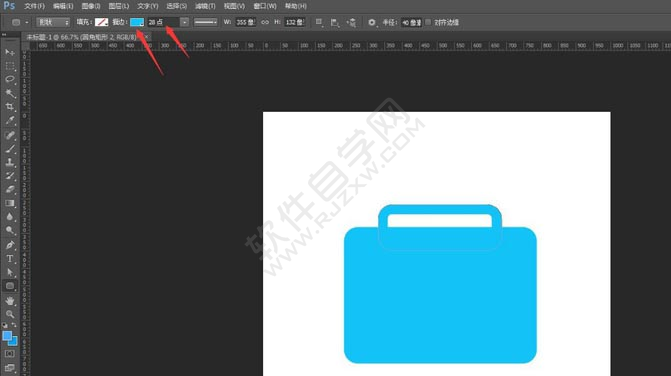Image resolution: width=671 pixels, height=376 pixels.
Task: Toggle the align edges checkbox
Action: click(x=428, y=22)
